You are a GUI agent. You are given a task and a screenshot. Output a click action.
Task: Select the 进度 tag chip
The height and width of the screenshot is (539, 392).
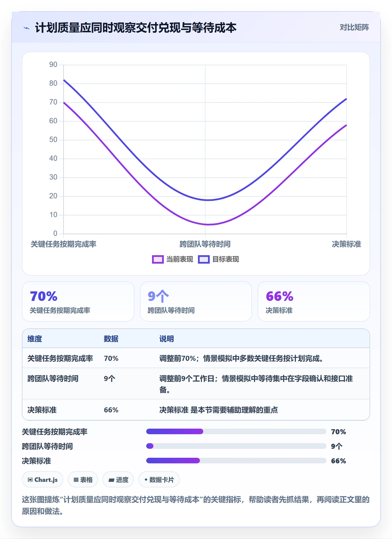coord(118,480)
